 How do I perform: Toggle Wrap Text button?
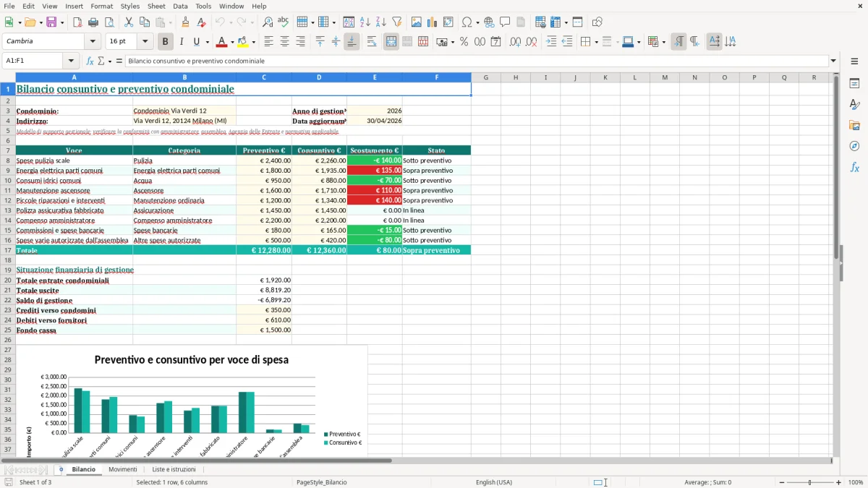371,42
